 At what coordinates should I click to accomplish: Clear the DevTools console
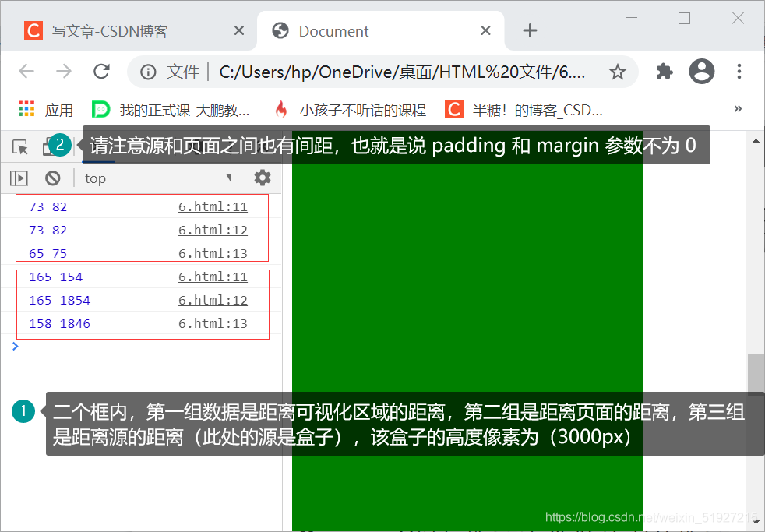pyautogui.click(x=51, y=178)
